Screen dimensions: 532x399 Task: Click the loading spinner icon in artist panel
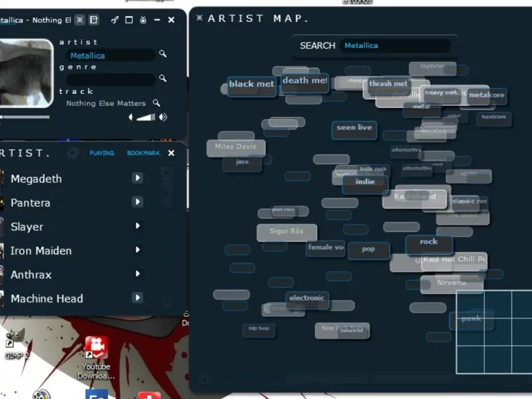(72, 153)
